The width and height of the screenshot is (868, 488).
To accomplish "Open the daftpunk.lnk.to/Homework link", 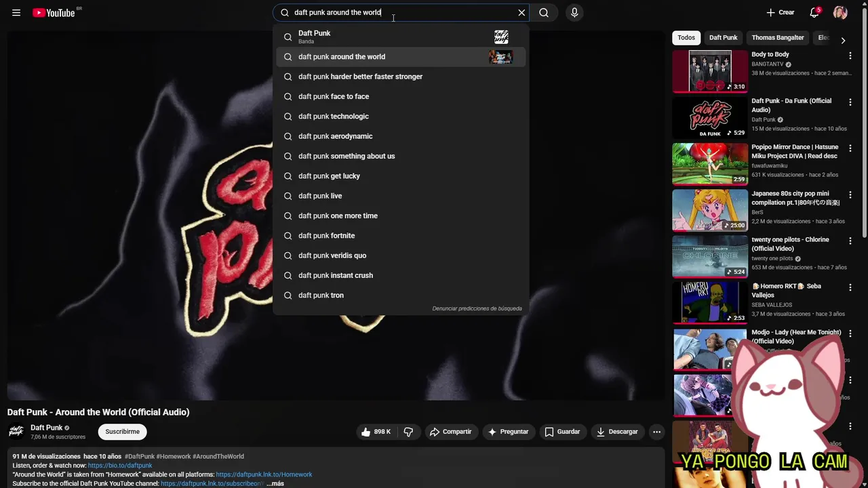I will 264,474.
